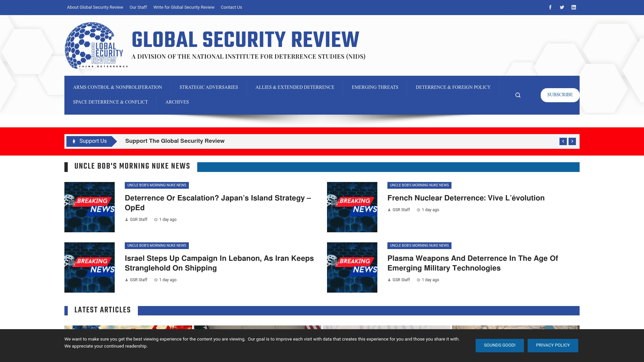The width and height of the screenshot is (644, 362).
Task: Accept cookies with Sounds Good button
Action: [499, 345]
